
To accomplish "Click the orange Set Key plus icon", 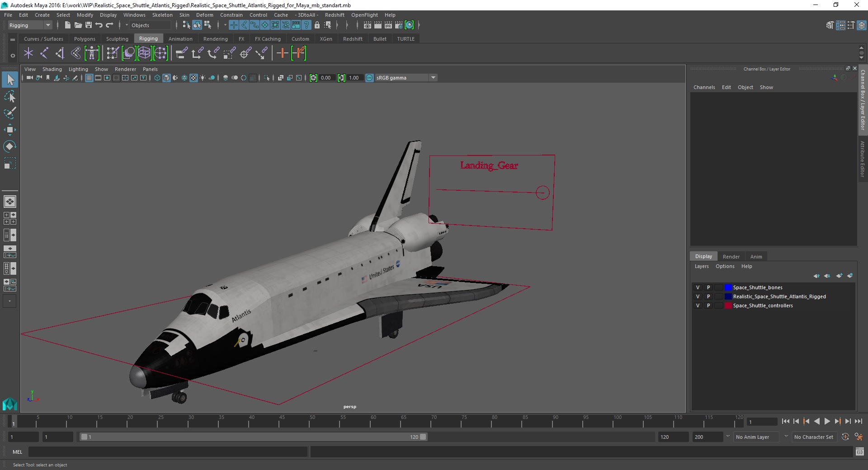I will click(282, 53).
